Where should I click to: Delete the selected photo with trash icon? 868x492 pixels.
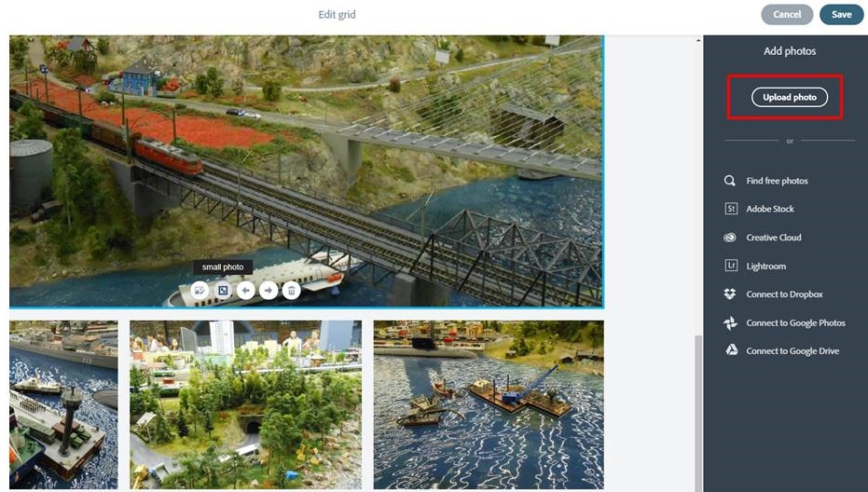coord(291,290)
